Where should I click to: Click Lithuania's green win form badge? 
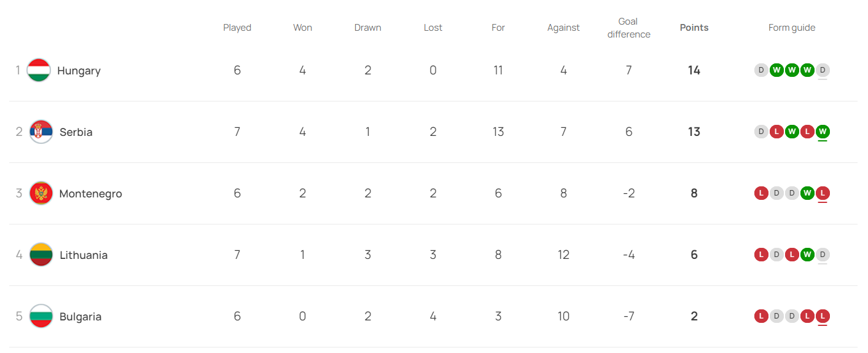(807, 255)
